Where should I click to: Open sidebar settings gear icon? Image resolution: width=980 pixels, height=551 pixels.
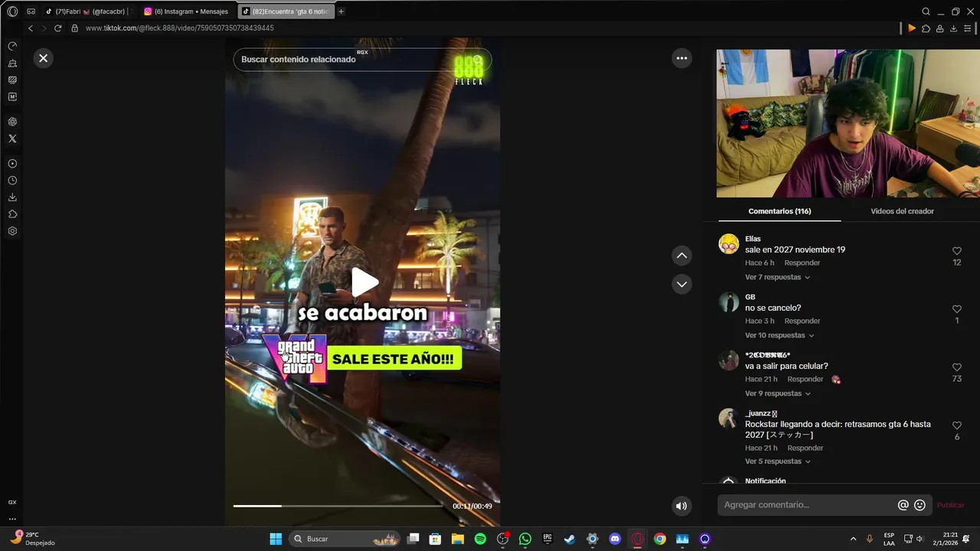(x=12, y=231)
